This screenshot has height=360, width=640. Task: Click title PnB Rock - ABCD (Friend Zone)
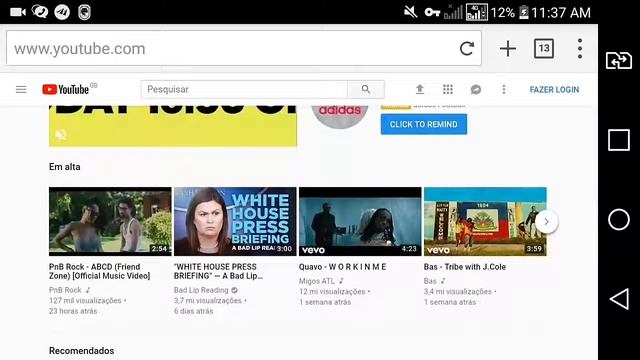100,271
